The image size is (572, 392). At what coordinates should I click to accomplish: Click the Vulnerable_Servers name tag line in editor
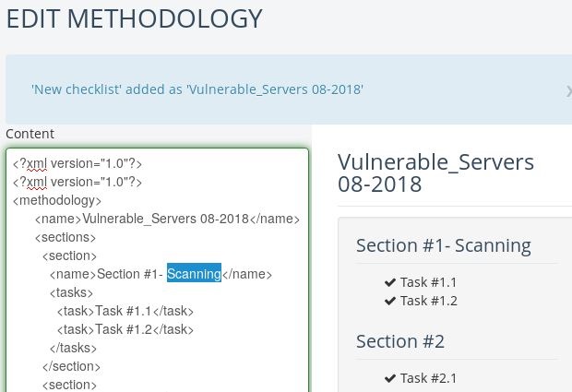click(167, 219)
